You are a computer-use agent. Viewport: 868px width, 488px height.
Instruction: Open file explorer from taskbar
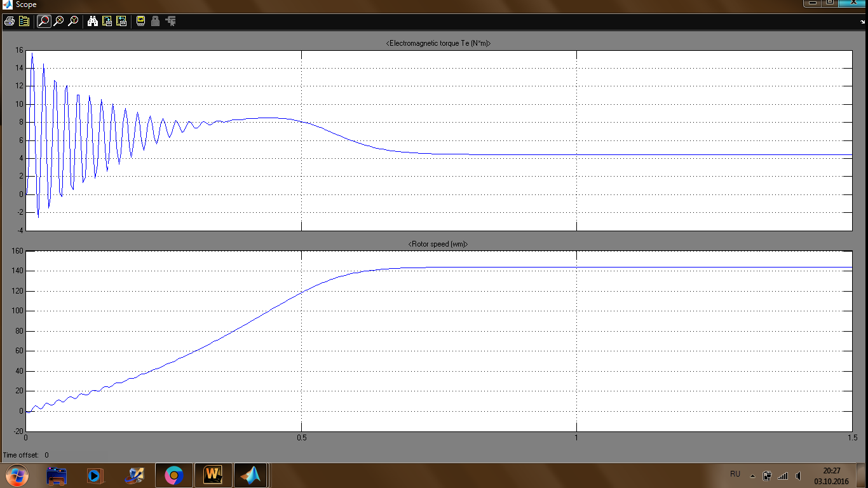point(57,475)
